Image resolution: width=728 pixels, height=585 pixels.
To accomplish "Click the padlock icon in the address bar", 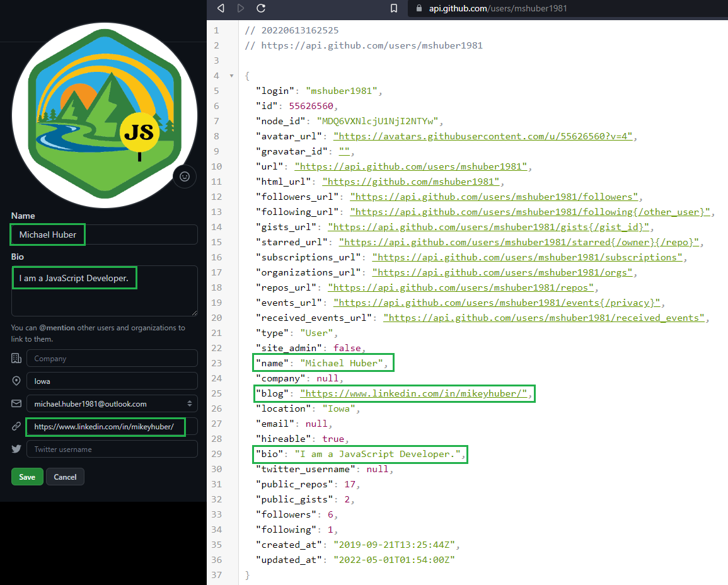I will click(418, 9).
